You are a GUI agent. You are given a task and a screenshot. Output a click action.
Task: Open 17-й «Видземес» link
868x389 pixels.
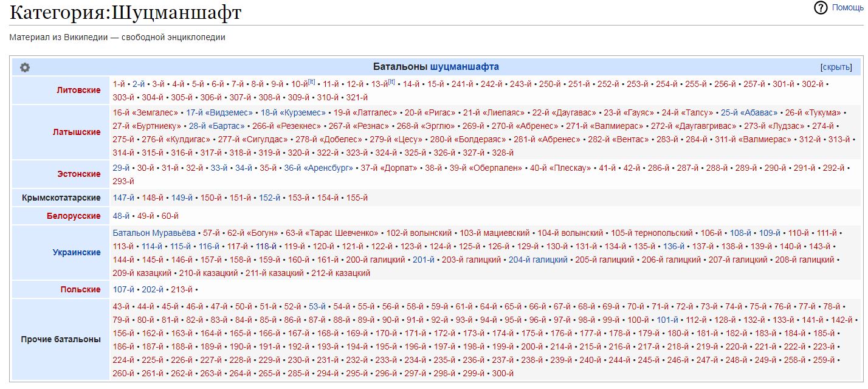pos(219,112)
